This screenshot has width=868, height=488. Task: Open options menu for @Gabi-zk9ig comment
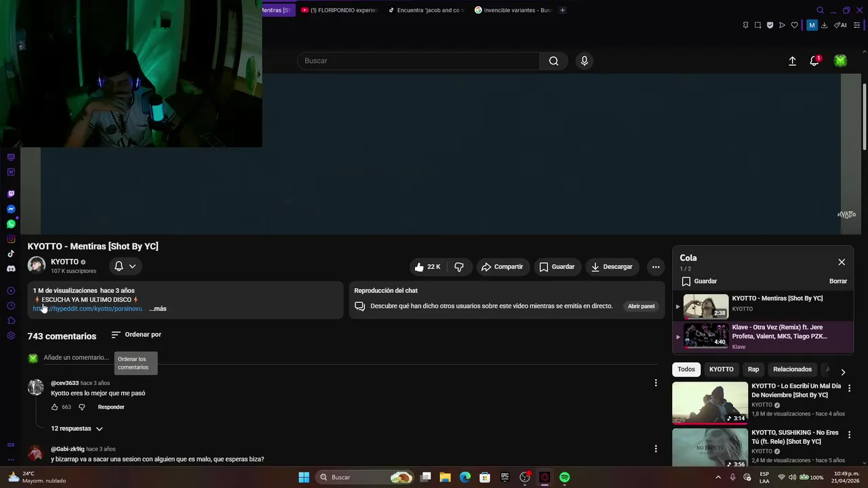656,449
